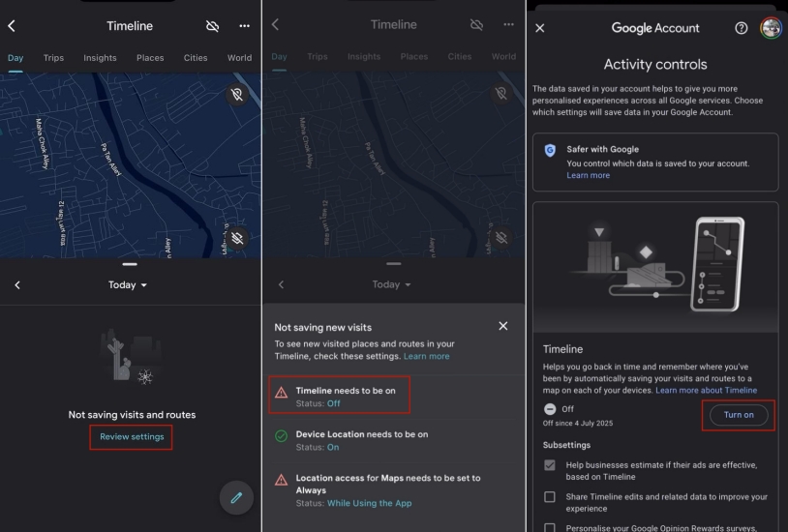Open three-dot menu in middle Timeline header

point(508,24)
